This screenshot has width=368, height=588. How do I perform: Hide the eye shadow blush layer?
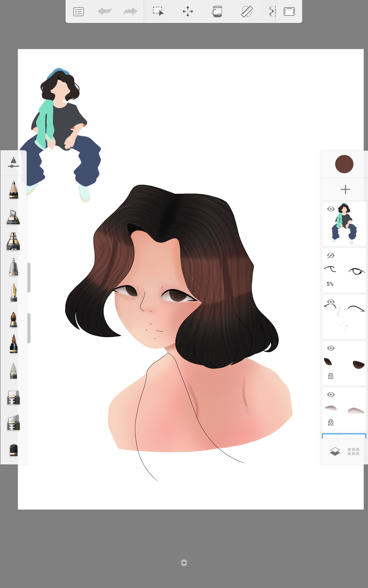pyautogui.click(x=331, y=395)
